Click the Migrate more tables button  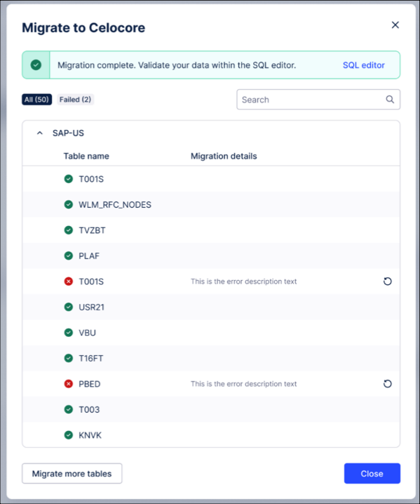click(x=72, y=473)
